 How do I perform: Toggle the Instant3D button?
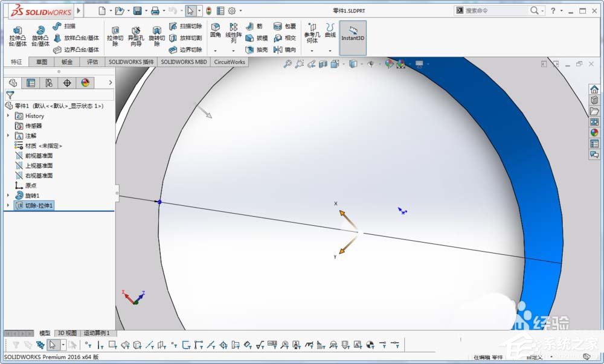coord(353,33)
